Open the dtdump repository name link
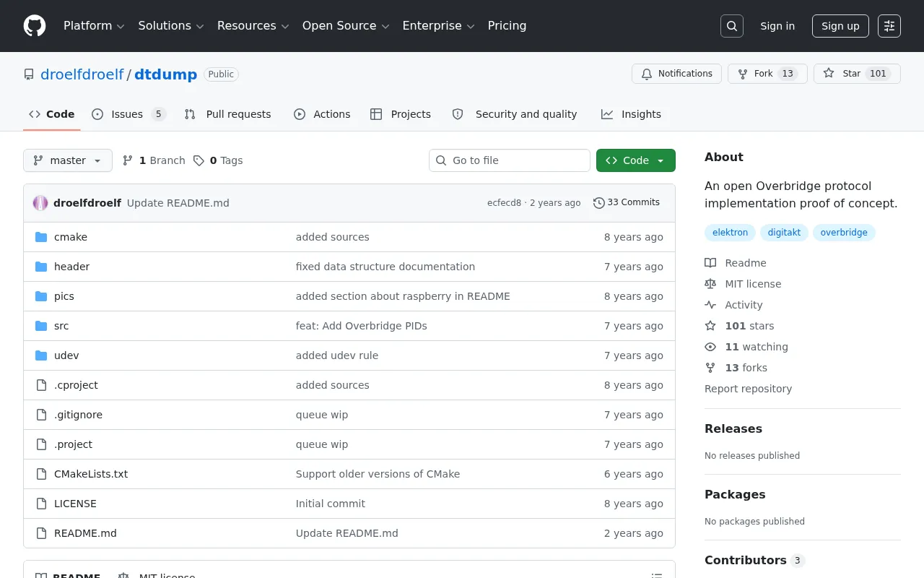This screenshot has width=924, height=578. (166, 74)
